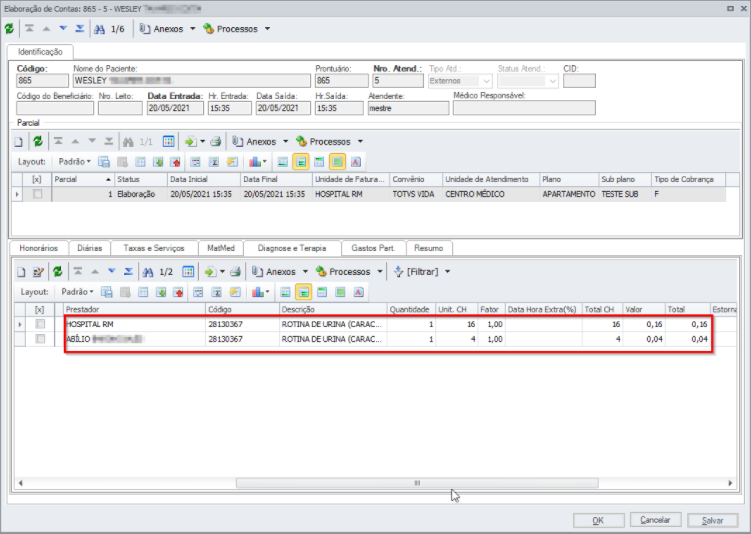
Task: Sort by the Prestador column header
Action: tap(135, 309)
